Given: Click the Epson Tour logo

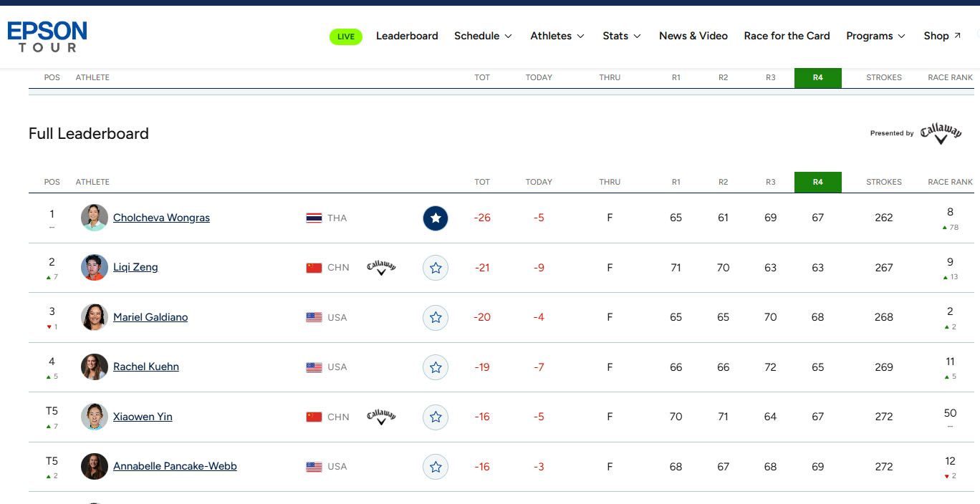Looking at the screenshot, I should point(47,37).
